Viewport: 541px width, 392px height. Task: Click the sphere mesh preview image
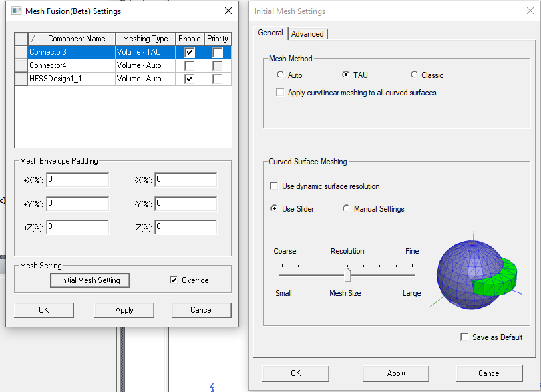coord(476,275)
